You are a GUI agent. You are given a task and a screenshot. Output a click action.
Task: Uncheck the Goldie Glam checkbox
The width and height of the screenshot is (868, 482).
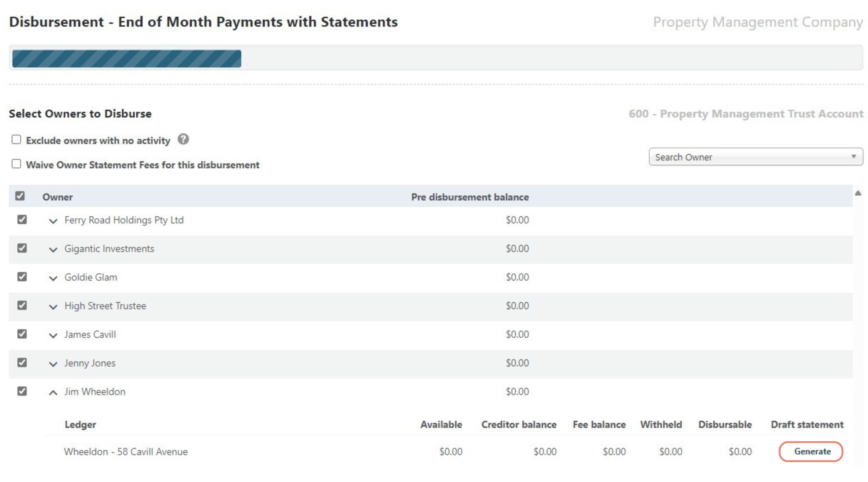pos(22,277)
